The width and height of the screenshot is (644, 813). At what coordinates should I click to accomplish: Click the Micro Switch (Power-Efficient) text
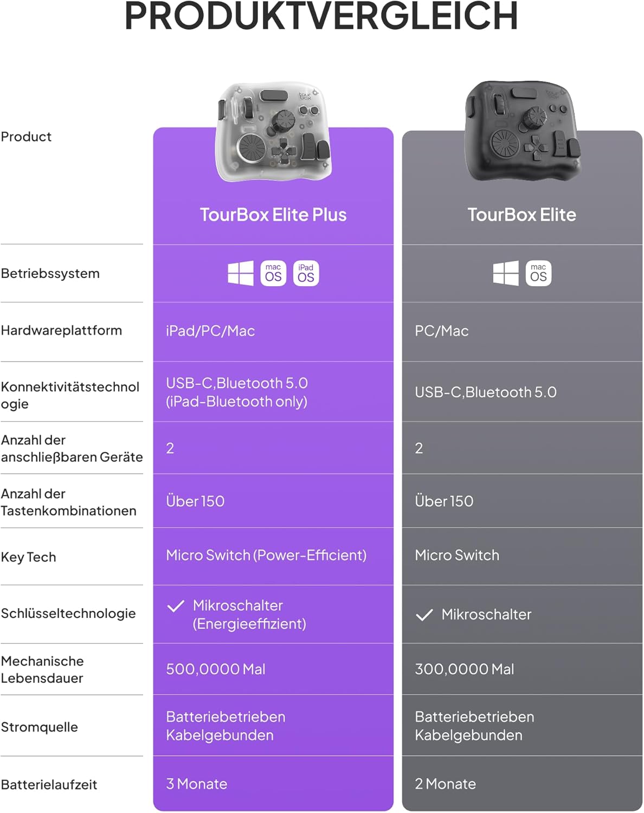coord(266,556)
